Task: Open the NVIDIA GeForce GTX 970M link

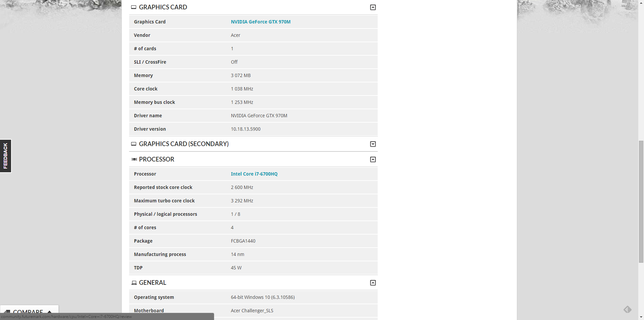Action: [261, 22]
